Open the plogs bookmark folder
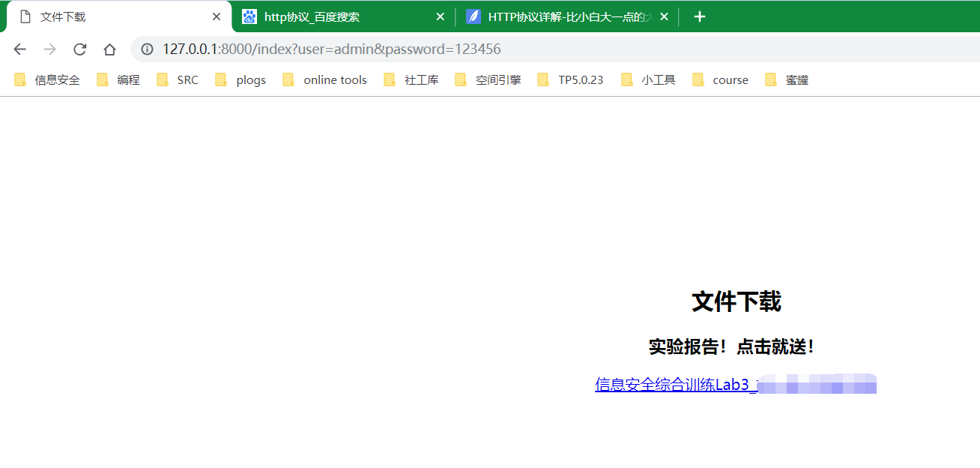The image size is (980, 468). pyautogui.click(x=241, y=80)
